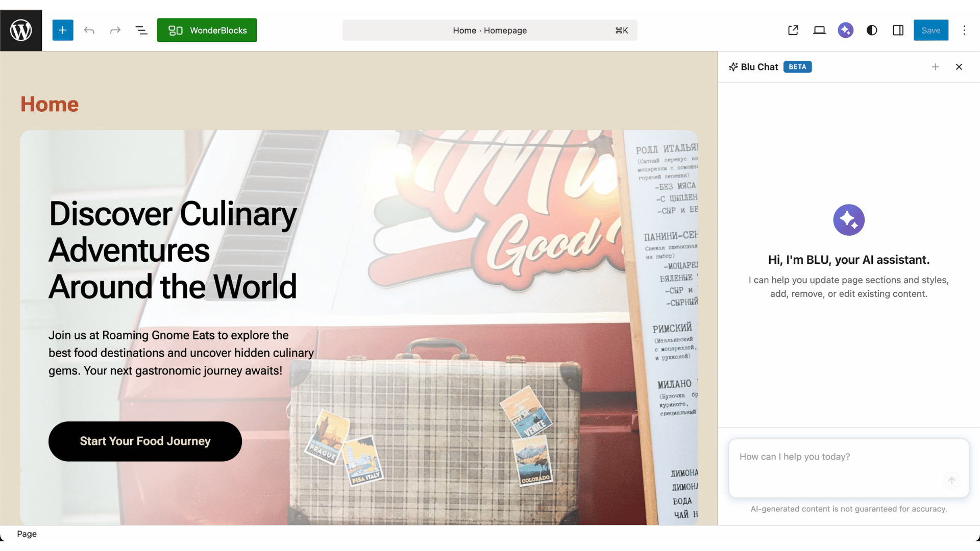Screen dimensions: 980x551
Task: Start a new Blu Chat conversation
Action: (935, 67)
